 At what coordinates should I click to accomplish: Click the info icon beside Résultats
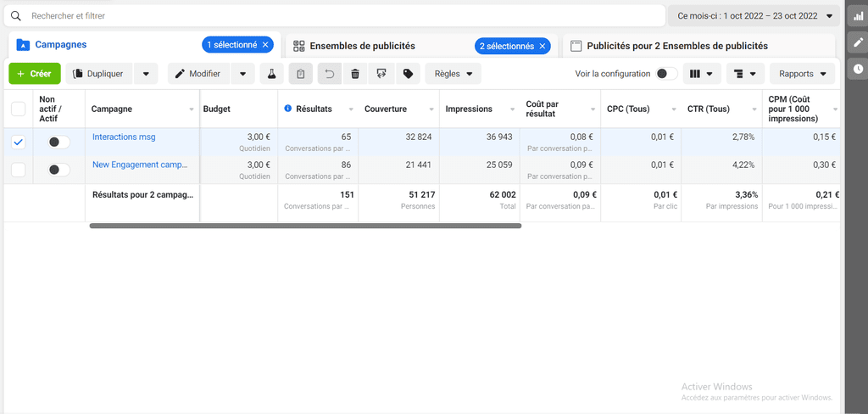coord(288,109)
